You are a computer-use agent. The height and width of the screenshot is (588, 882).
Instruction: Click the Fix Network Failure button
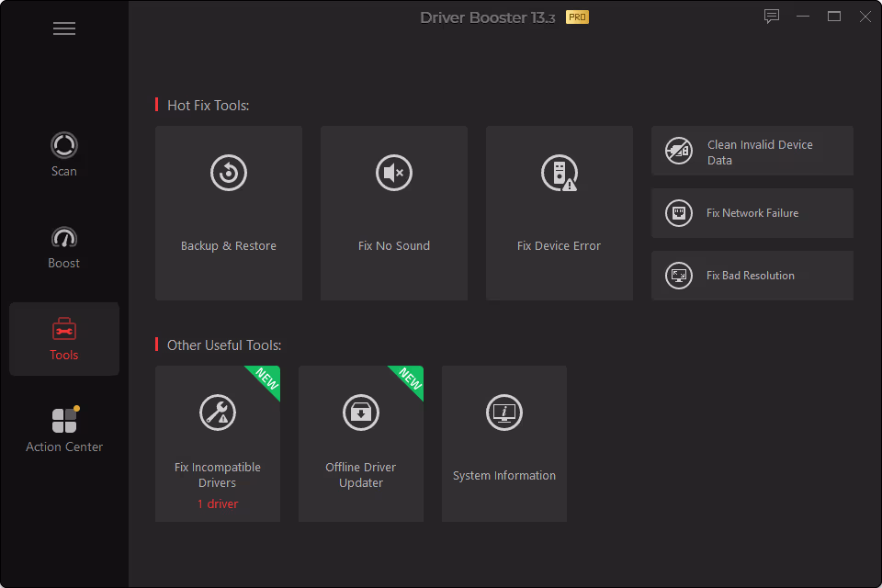click(x=752, y=212)
